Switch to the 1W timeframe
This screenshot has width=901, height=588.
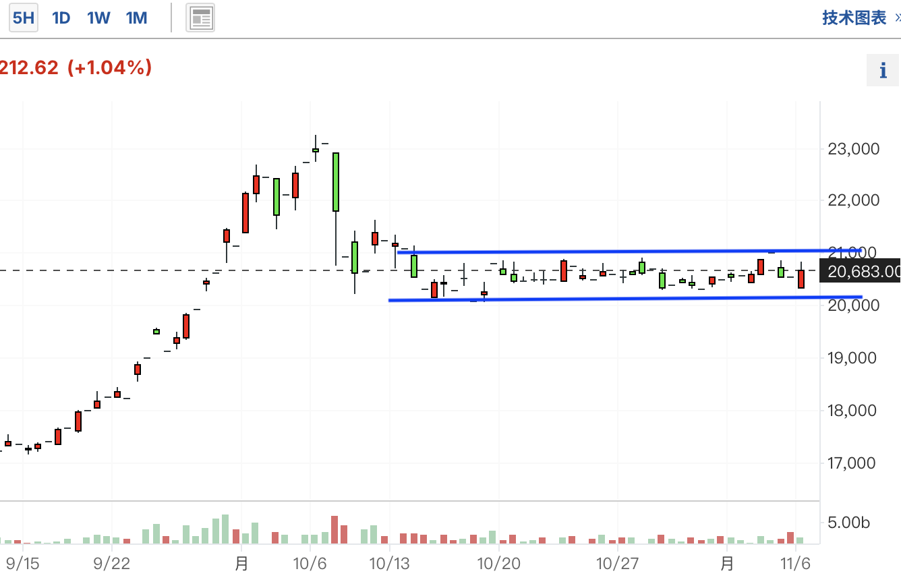pos(98,18)
